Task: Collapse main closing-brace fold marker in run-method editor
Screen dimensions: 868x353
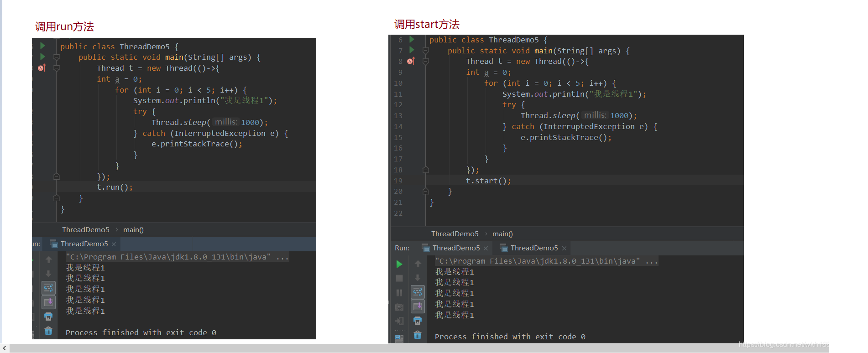Action: click(57, 198)
